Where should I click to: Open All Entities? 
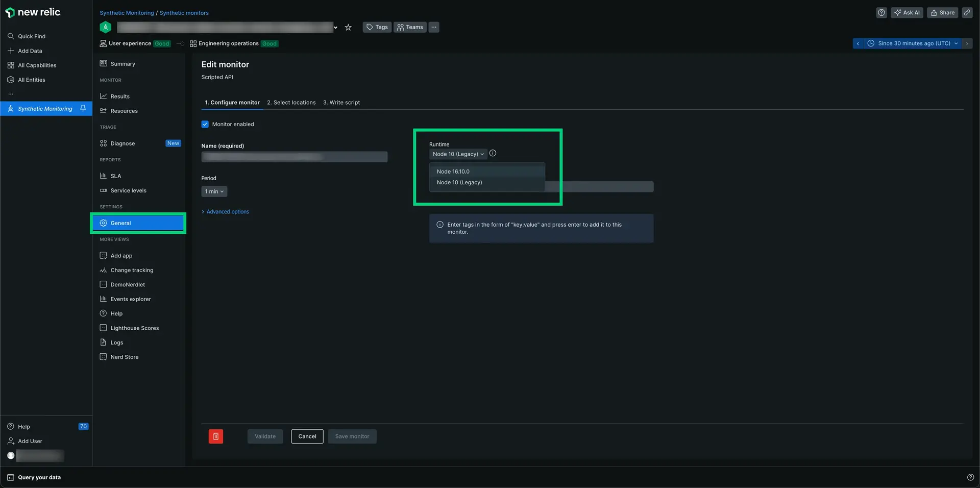coord(26,80)
